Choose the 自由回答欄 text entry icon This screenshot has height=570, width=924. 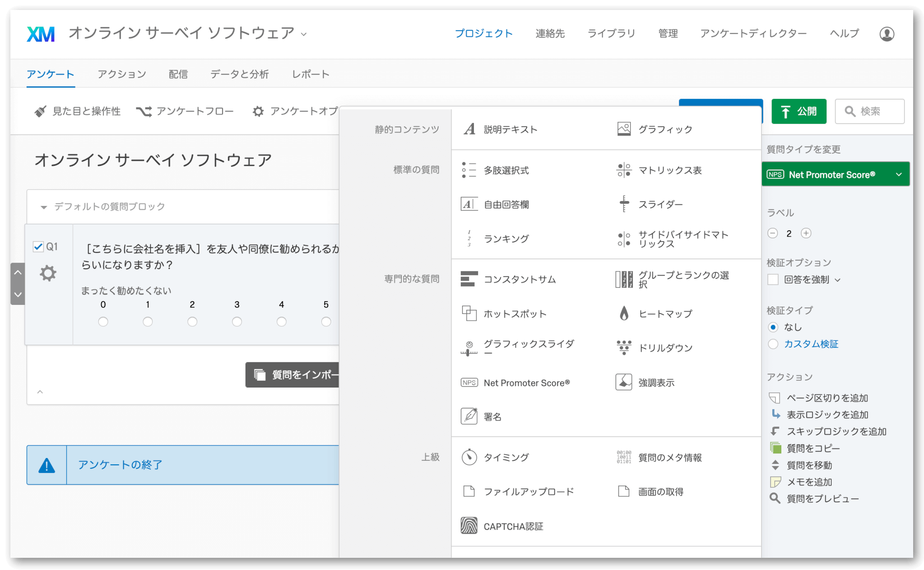click(469, 204)
